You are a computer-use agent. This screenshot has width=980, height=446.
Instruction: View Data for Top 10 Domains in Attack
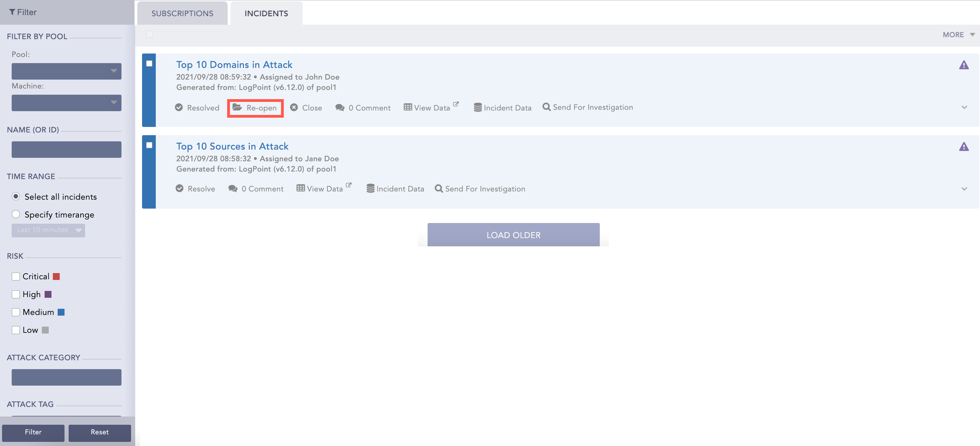429,108
